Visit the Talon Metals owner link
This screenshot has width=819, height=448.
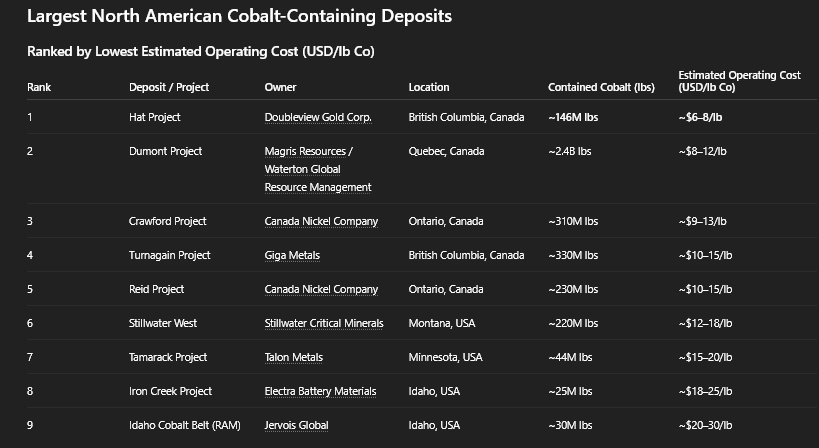(294, 357)
